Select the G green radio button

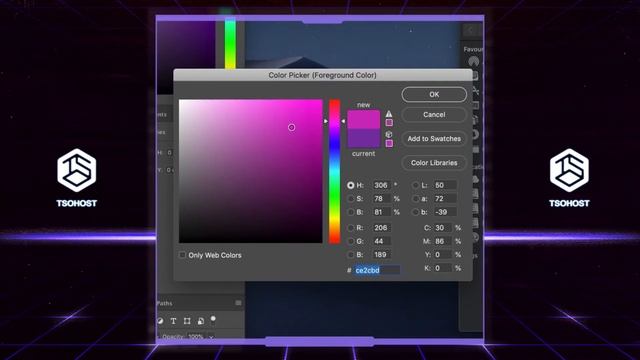coord(350,241)
